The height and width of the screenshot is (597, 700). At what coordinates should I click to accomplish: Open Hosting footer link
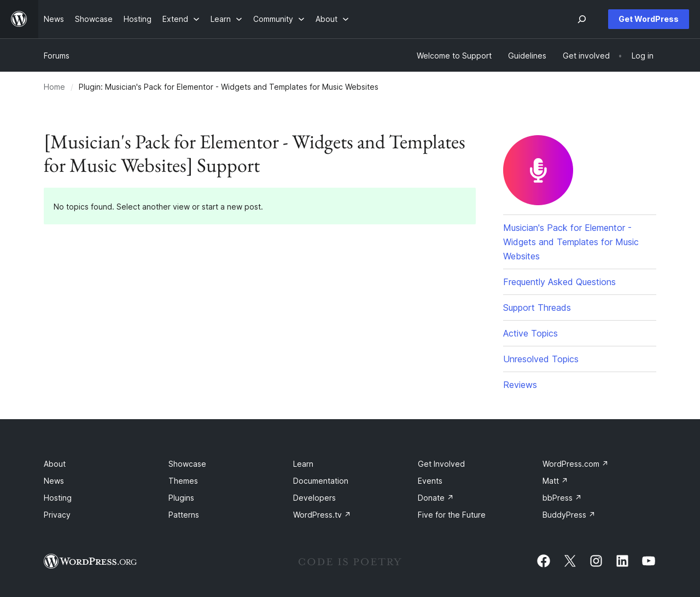pos(57,498)
